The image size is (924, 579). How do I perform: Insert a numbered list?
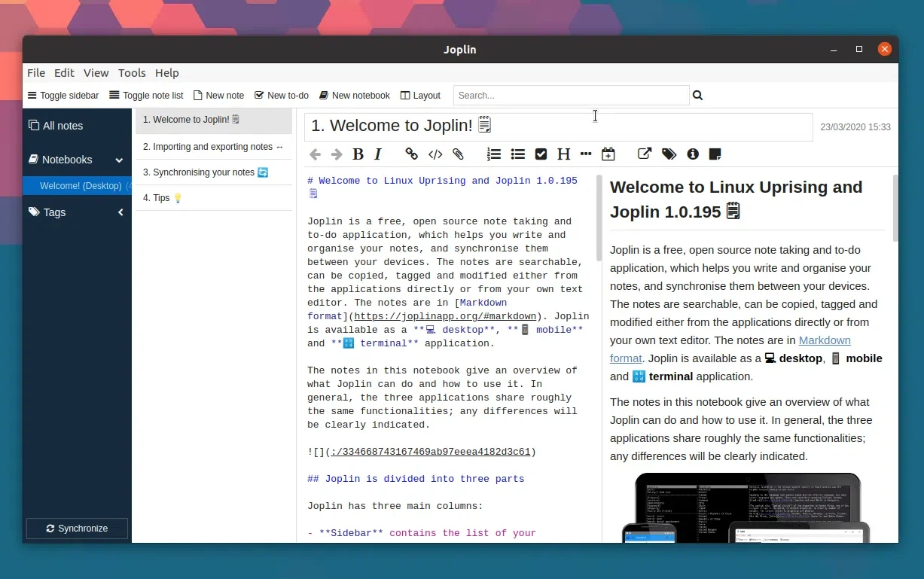494,154
